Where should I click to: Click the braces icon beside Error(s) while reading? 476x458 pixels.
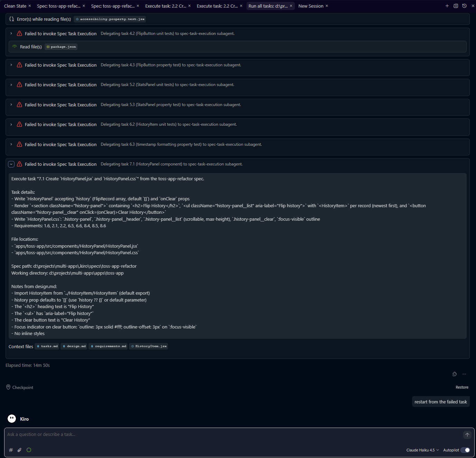click(12, 19)
